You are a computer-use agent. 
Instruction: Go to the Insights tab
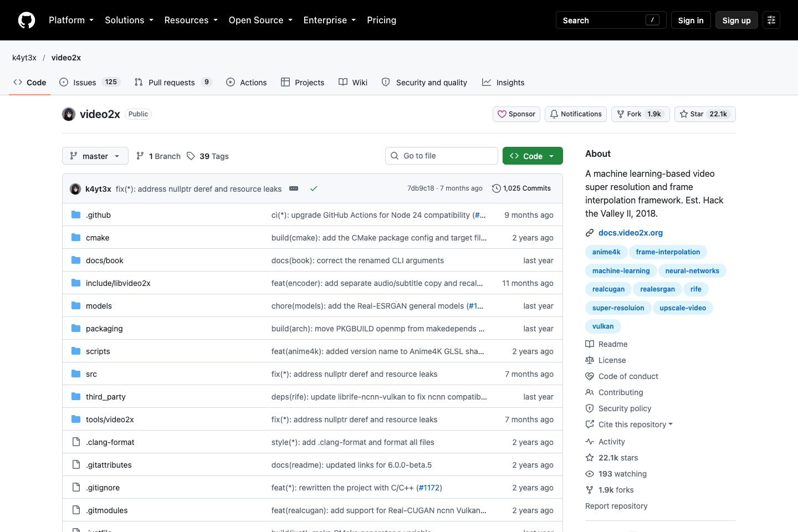[503, 83]
